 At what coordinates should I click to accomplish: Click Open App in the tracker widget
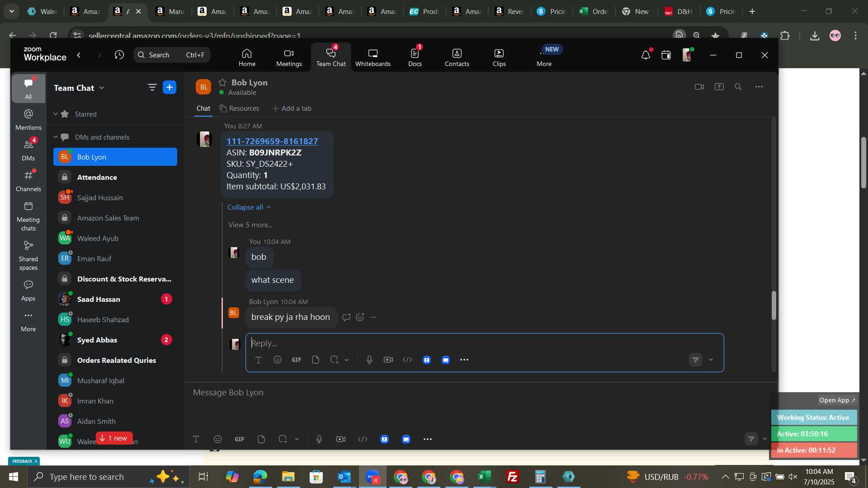pyautogui.click(x=837, y=400)
